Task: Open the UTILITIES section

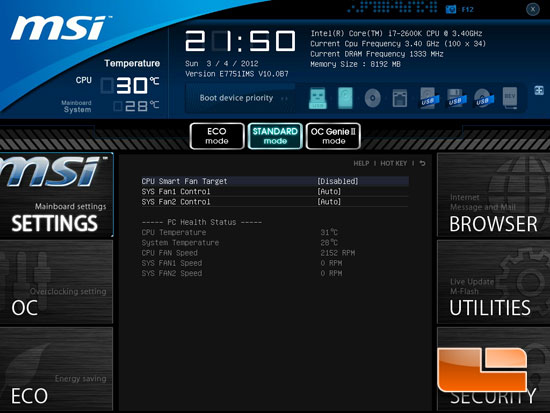Action: (494, 282)
